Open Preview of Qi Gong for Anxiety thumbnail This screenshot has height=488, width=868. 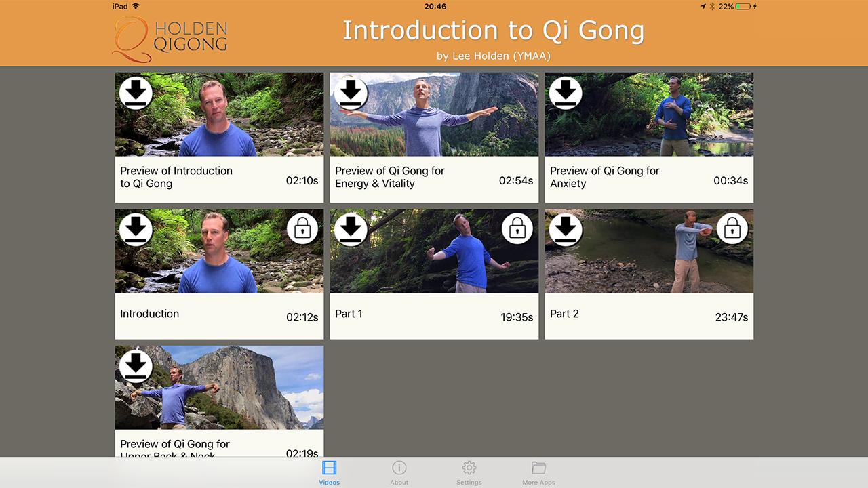point(649,115)
